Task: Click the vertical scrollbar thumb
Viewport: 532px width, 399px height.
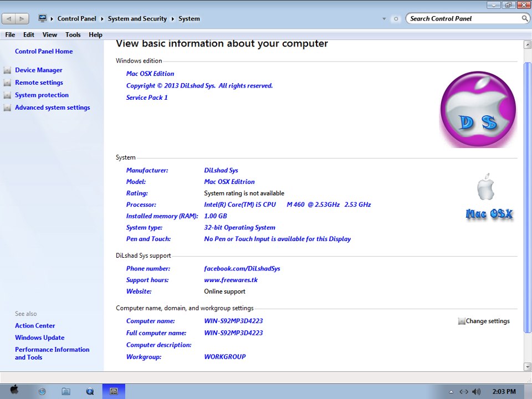Action: pos(527,197)
